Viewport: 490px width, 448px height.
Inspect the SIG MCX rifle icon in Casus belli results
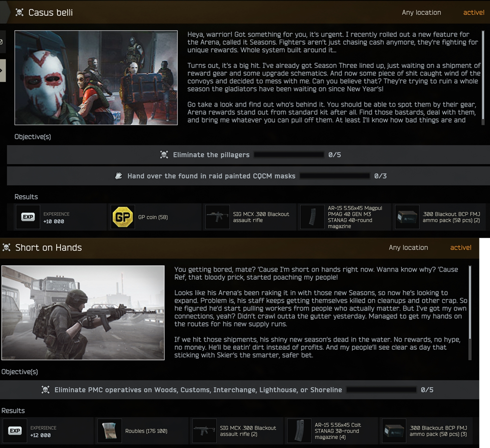218,217
